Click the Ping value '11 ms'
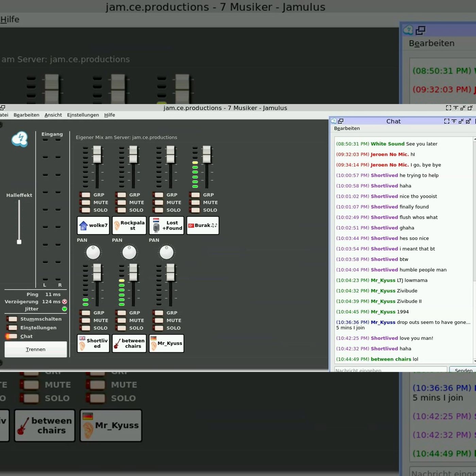476x476 pixels. 53,294
